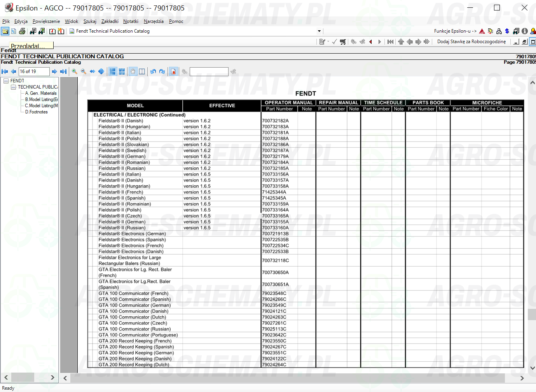536x392 pixels.
Task: Click the empty search text field
Action: click(209, 71)
